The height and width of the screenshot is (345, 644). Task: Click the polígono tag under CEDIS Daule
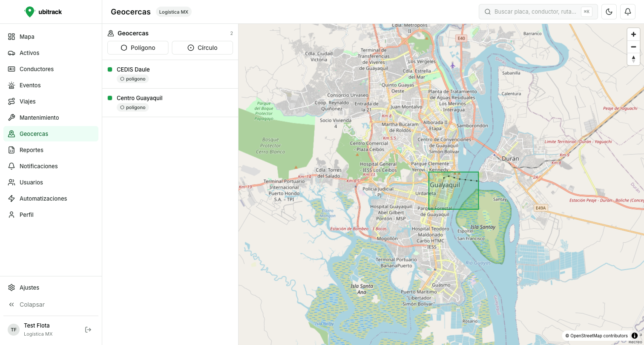point(133,79)
